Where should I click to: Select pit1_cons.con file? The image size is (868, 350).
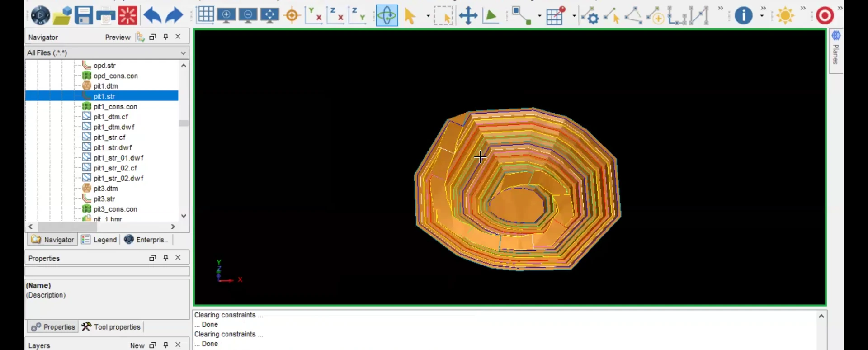[115, 107]
